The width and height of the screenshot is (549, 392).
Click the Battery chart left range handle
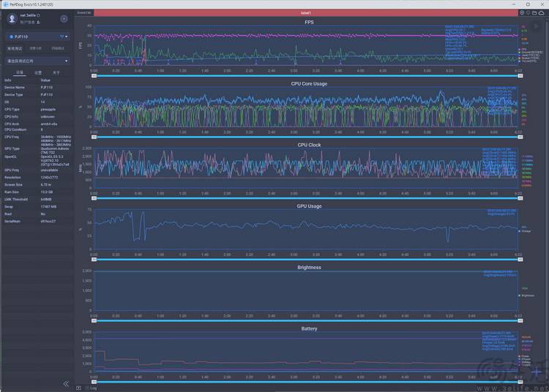coord(94,382)
